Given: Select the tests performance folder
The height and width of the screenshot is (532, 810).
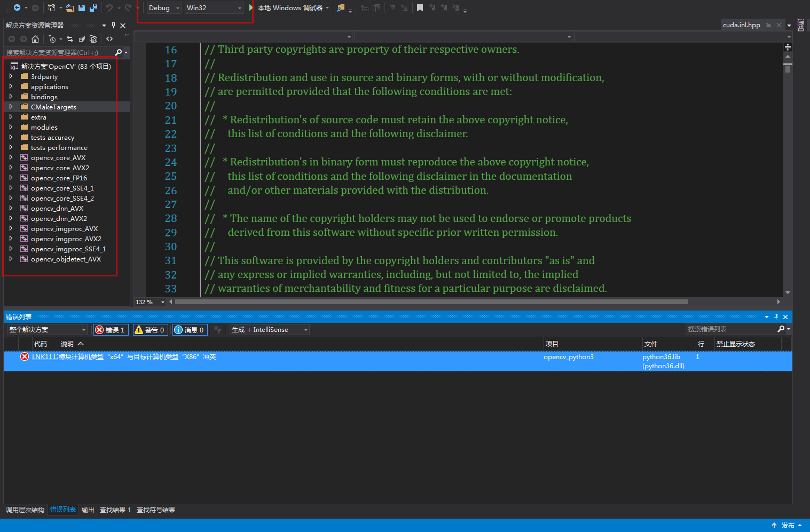Looking at the screenshot, I should [x=59, y=147].
